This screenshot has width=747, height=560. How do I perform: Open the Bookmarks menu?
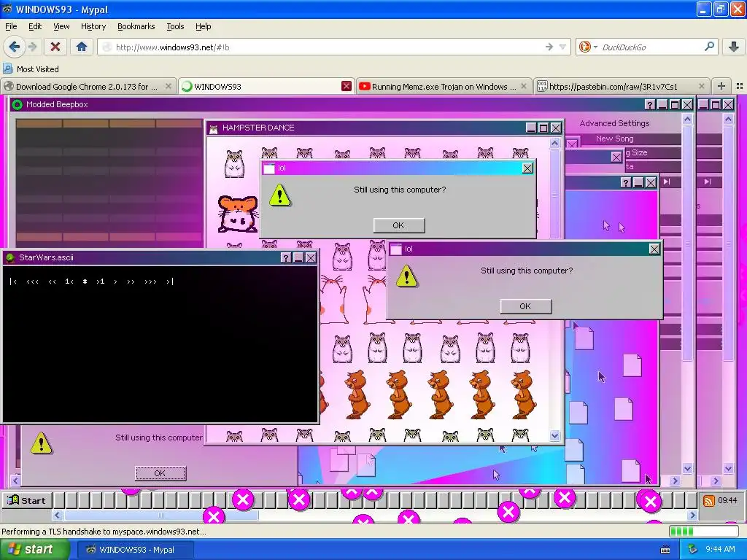pos(136,26)
